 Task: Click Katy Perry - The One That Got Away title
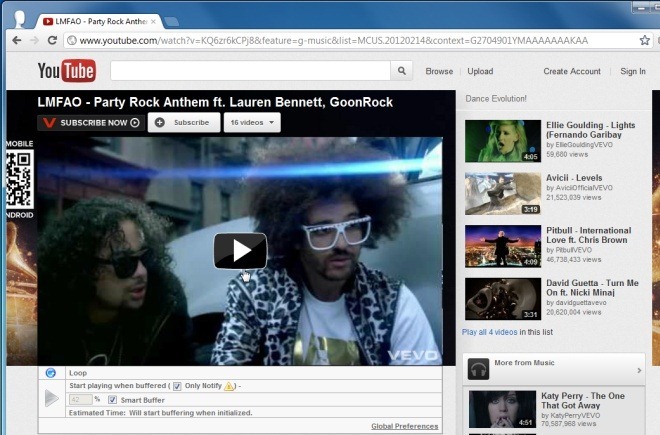[583, 400]
